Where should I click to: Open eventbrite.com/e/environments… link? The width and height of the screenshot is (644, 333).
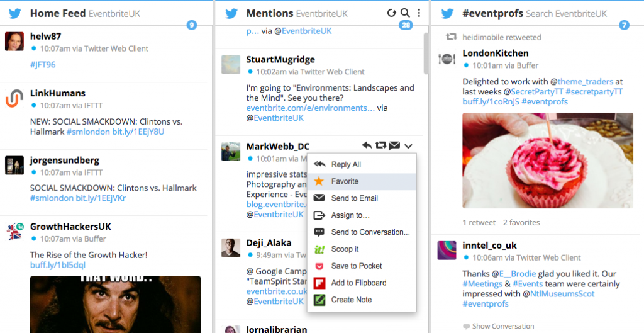click(x=311, y=108)
